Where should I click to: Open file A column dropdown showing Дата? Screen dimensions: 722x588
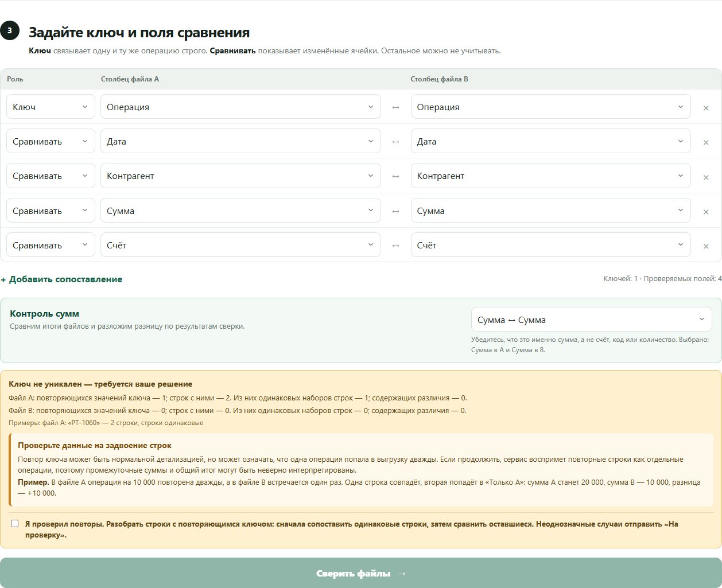240,141
